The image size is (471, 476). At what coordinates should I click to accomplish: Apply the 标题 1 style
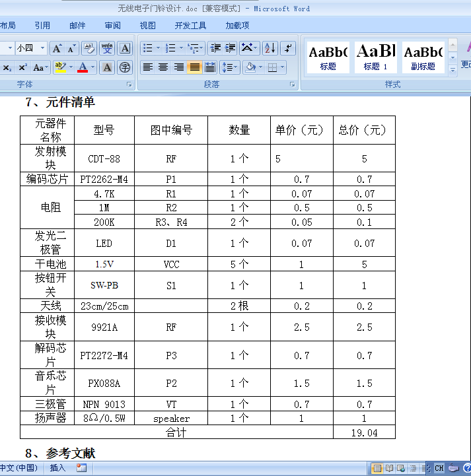pos(376,57)
